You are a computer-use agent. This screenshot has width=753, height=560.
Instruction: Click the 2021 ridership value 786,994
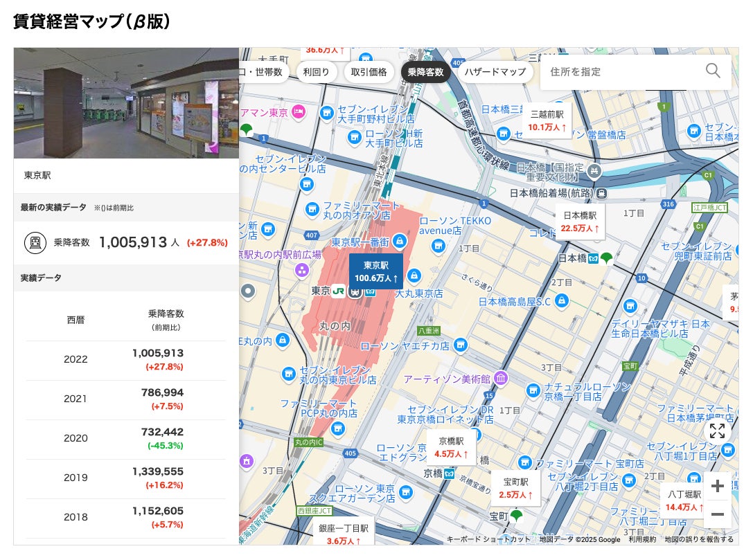click(x=162, y=392)
